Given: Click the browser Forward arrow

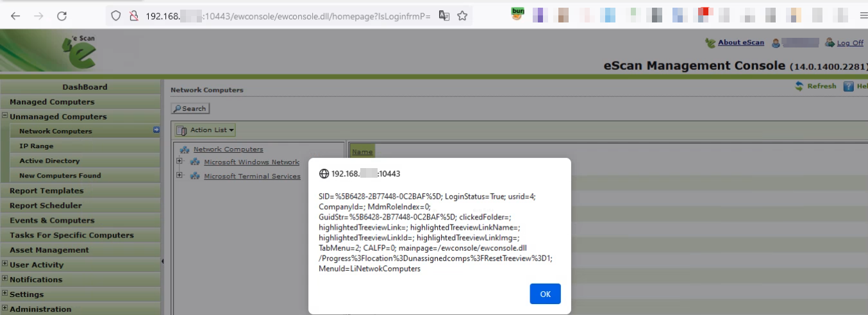Looking at the screenshot, I should tap(38, 17).
